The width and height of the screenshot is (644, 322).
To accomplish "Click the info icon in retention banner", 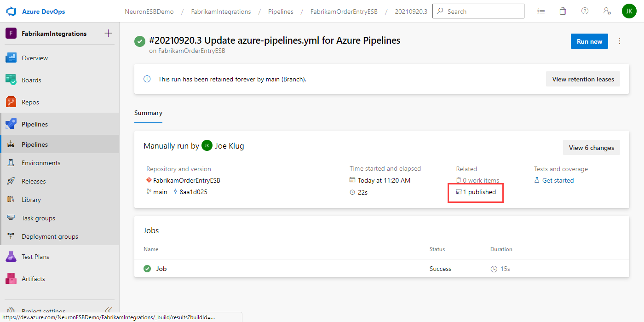I will pos(147,79).
